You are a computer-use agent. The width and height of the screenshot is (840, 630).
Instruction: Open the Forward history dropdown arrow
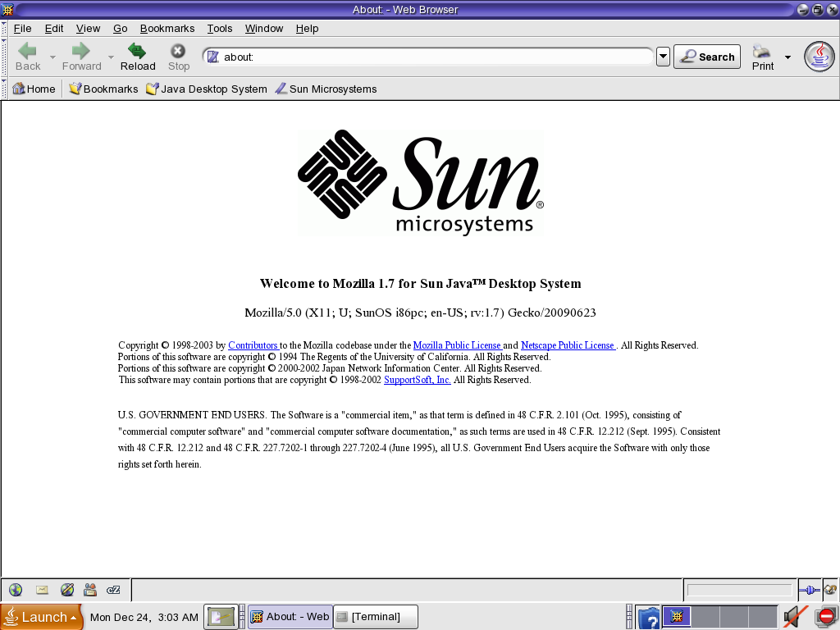pos(111,57)
